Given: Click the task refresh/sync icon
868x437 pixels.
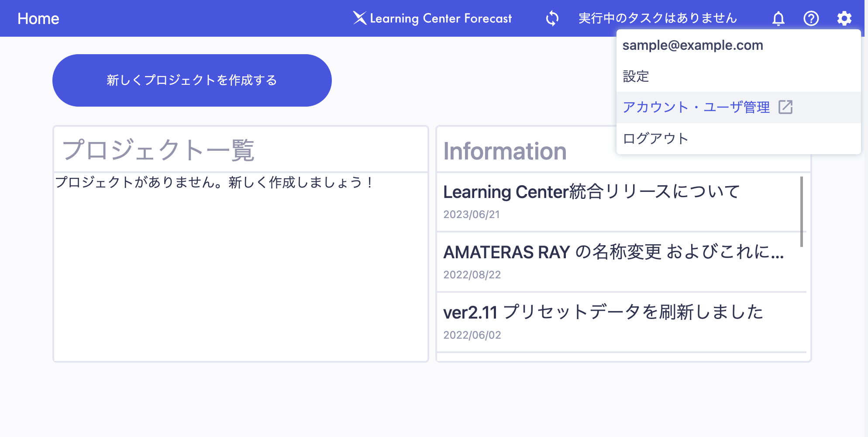Looking at the screenshot, I should tap(552, 18).
